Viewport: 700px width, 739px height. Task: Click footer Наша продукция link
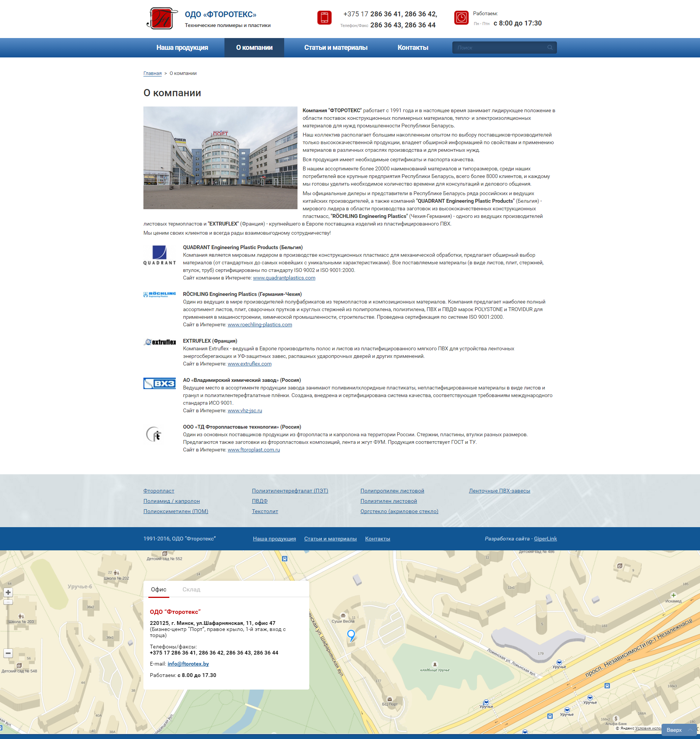[x=274, y=539]
